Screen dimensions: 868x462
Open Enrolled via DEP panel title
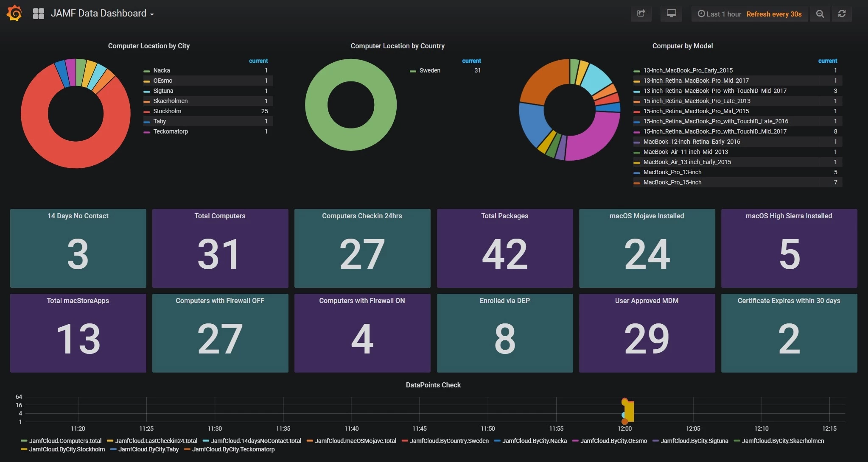pos(504,301)
